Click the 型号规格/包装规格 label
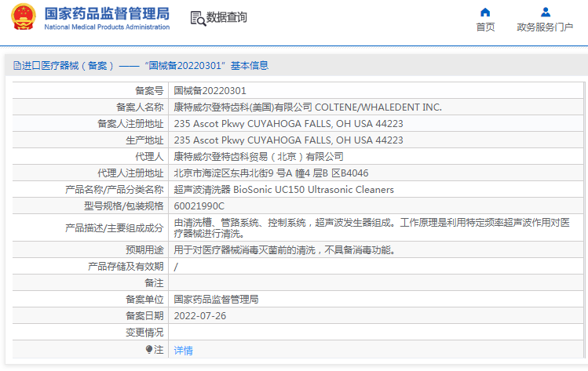 (124, 206)
